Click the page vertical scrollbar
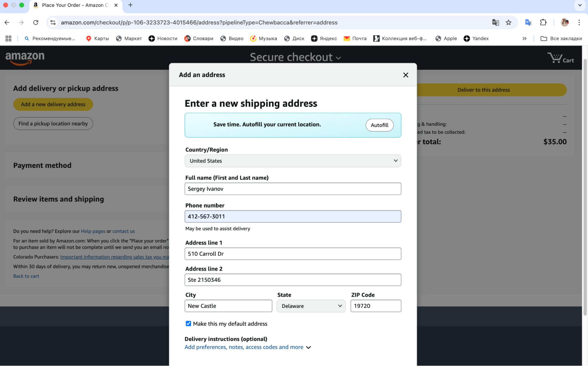The width and height of the screenshot is (588, 366). tap(585, 188)
